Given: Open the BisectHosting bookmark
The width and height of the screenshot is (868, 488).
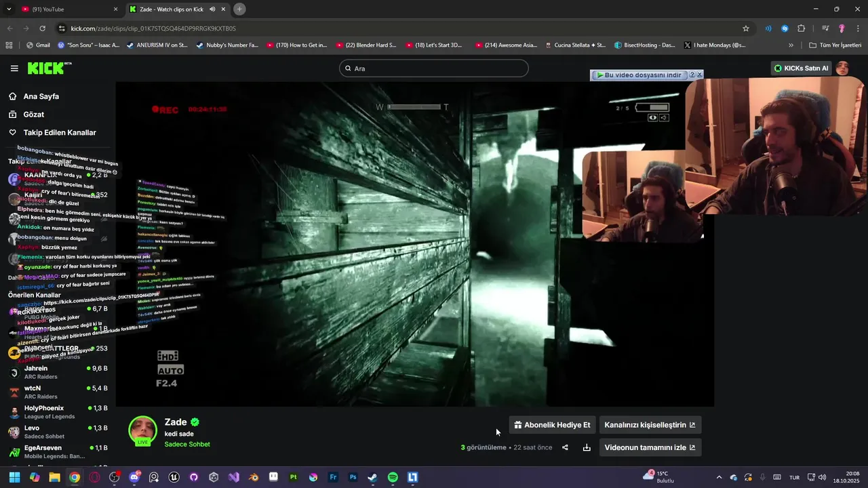Looking at the screenshot, I should [x=645, y=45].
